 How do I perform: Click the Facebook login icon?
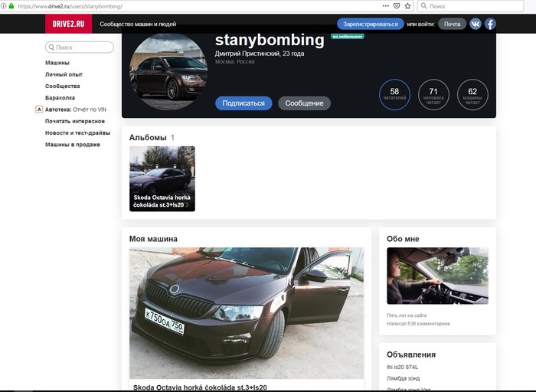[x=490, y=24]
